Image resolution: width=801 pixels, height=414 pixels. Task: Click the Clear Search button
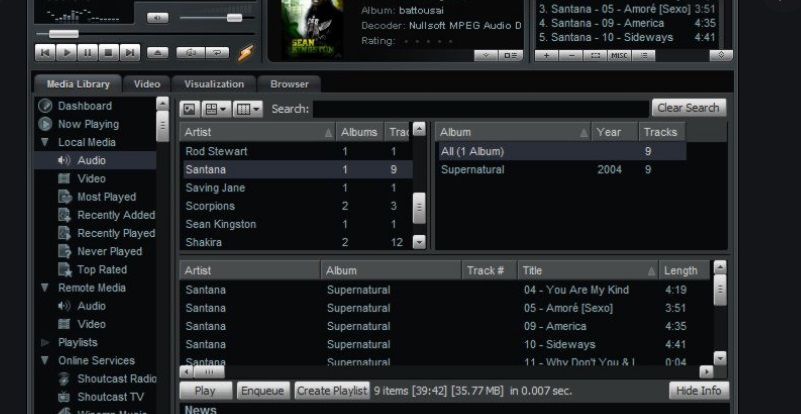click(x=688, y=108)
